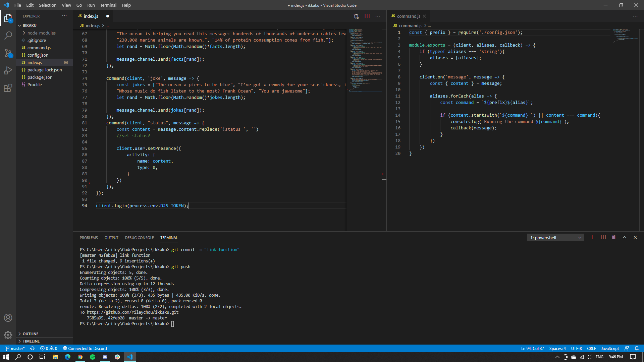The height and width of the screenshot is (362, 644).
Task: Add a new terminal with plus icon
Action: [x=592, y=237]
